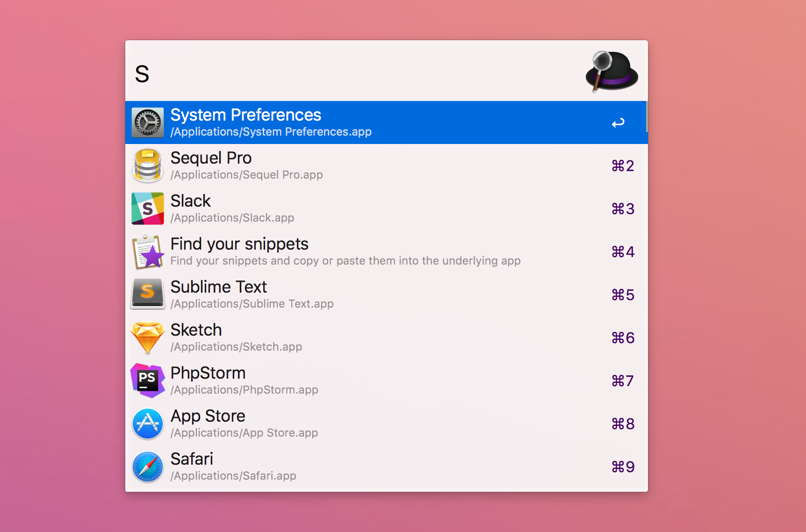
Task: Click the /Applications/Sequel Pro.app path
Action: [x=247, y=175]
